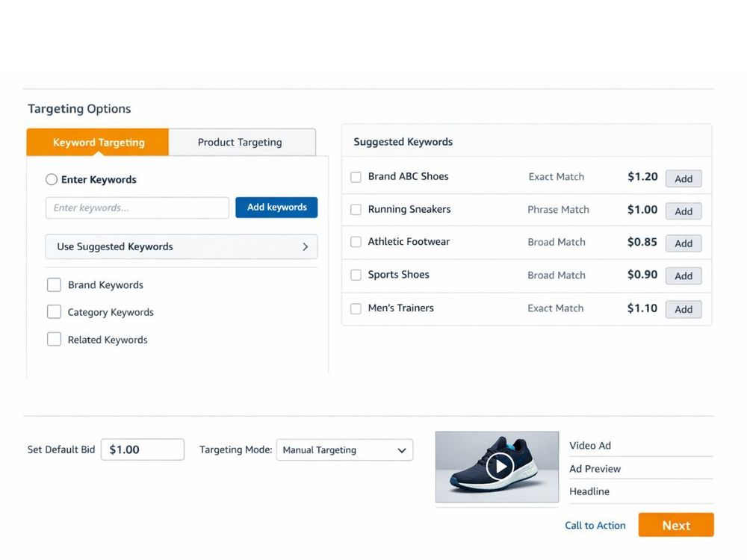The image size is (747, 560).
Task: Play the shoe video ad preview
Action: pos(499,466)
